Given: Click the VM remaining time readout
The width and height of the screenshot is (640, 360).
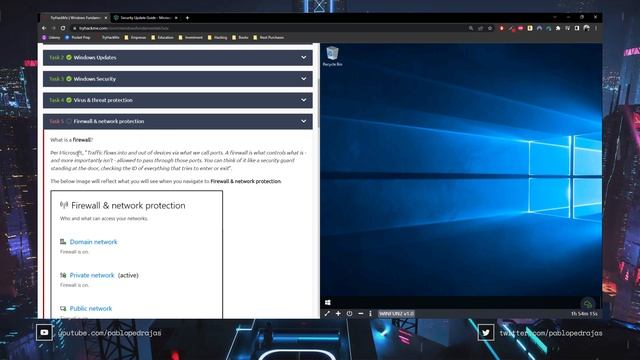Looking at the screenshot, I should (x=584, y=314).
